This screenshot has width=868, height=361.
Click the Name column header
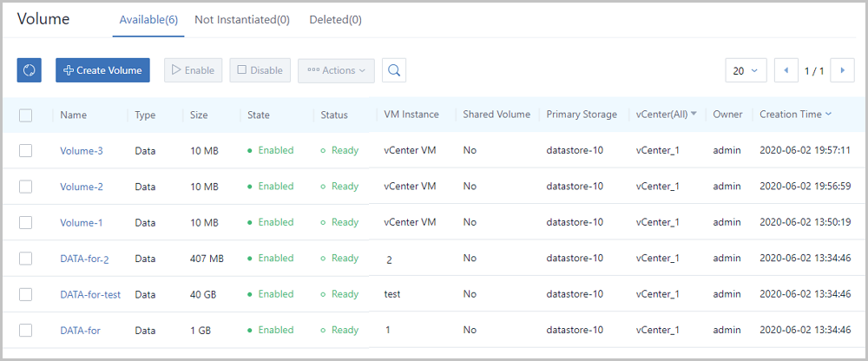74,115
